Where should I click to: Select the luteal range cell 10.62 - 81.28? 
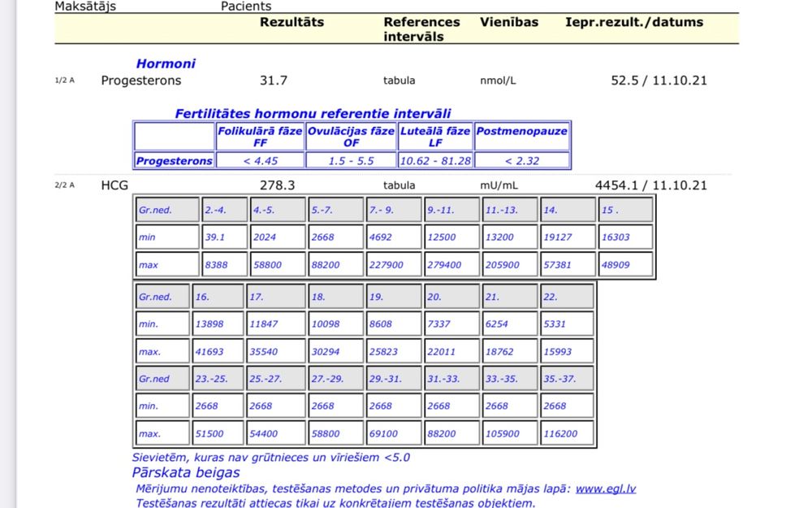[x=434, y=161]
